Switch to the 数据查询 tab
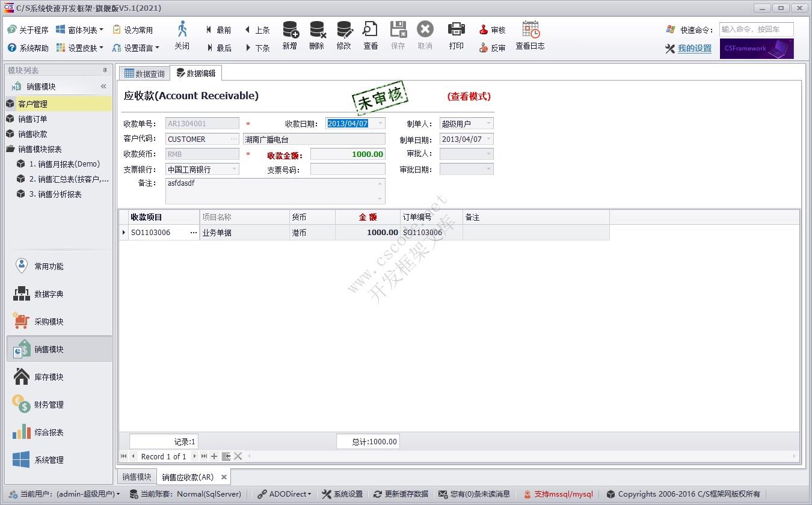812x505 pixels. [x=144, y=73]
